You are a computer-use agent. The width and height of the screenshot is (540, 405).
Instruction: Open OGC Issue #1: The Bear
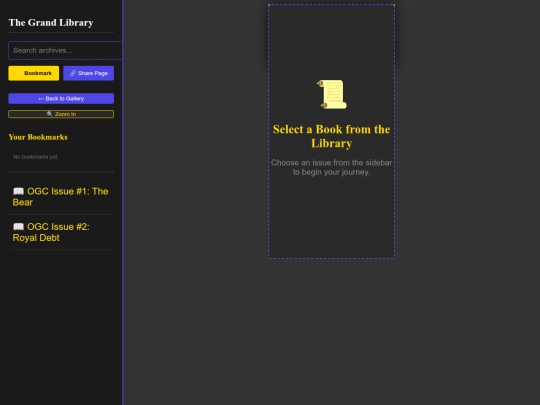[61, 197]
